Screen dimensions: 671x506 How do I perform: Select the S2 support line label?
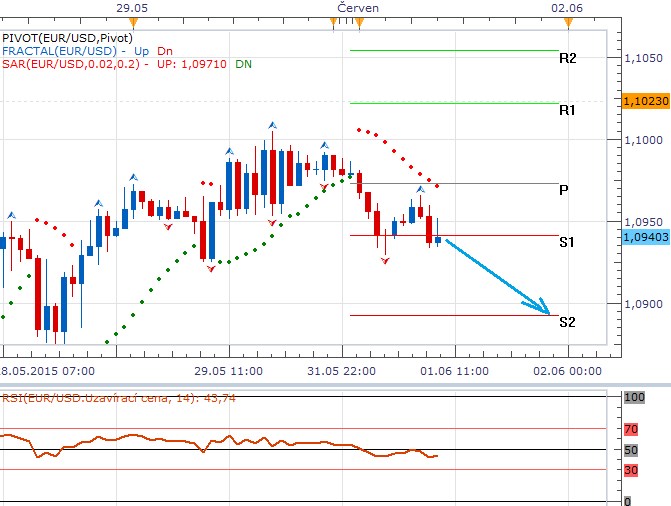click(567, 322)
